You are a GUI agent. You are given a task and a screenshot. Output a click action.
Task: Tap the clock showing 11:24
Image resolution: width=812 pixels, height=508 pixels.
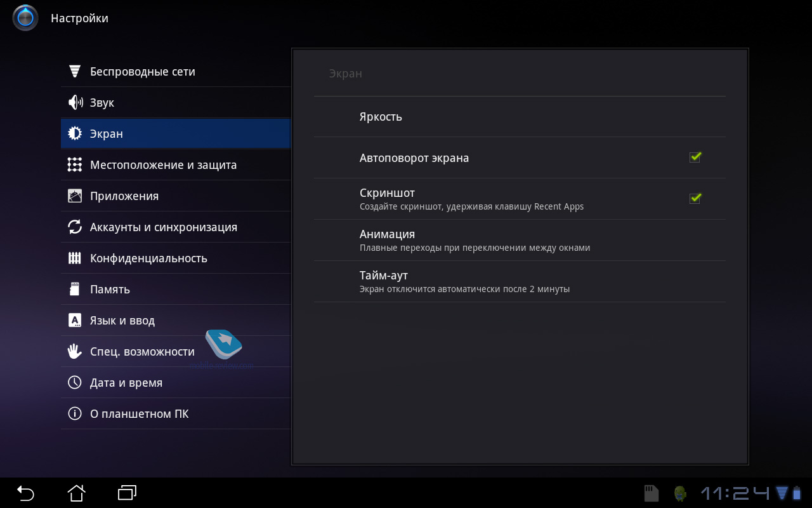pyautogui.click(x=735, y=493)
